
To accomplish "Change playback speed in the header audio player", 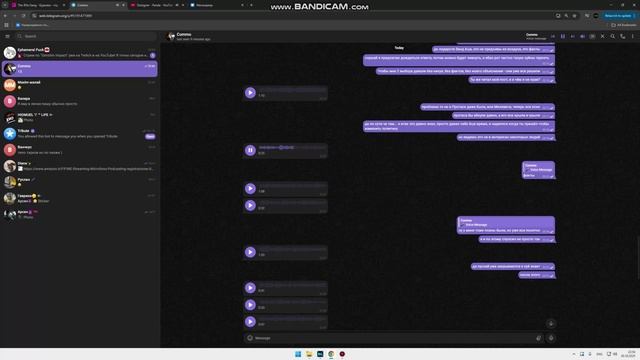I will click(x=592, y=36).
